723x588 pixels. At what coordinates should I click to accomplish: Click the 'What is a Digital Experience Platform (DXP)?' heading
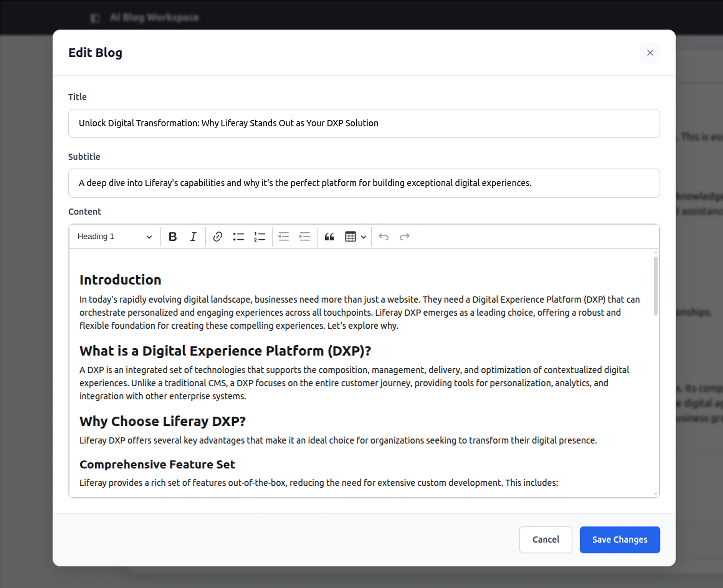[x=225, y=351]
